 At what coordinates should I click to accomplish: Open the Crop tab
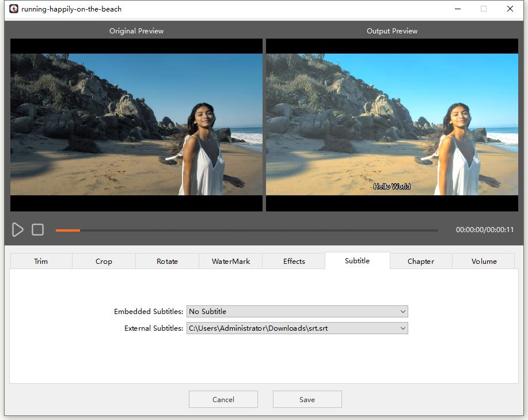104,261
